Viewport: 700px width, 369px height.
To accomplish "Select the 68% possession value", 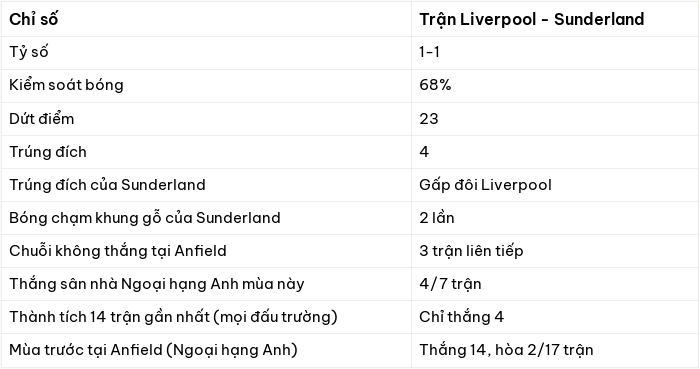I will 435,85.
